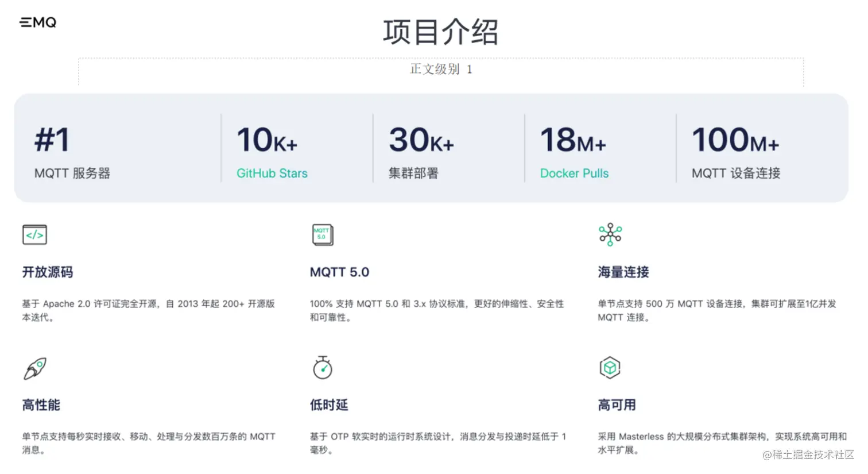
Task: Click the green checkmark inside the stopwatch icon
Action: pyautogui.click(x=324, y=369)
